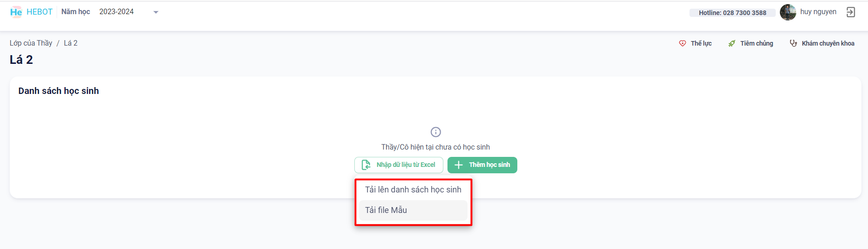Select Tải lên danh sách học sinh
Image resolution: width=868 pixels, height=249 pixels.
[x=413, y=190]
